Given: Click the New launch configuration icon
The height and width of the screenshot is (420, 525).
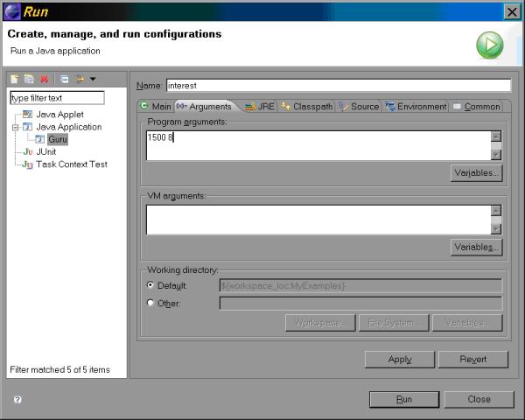Looking at the screenshot, I should tap(15, 79).
